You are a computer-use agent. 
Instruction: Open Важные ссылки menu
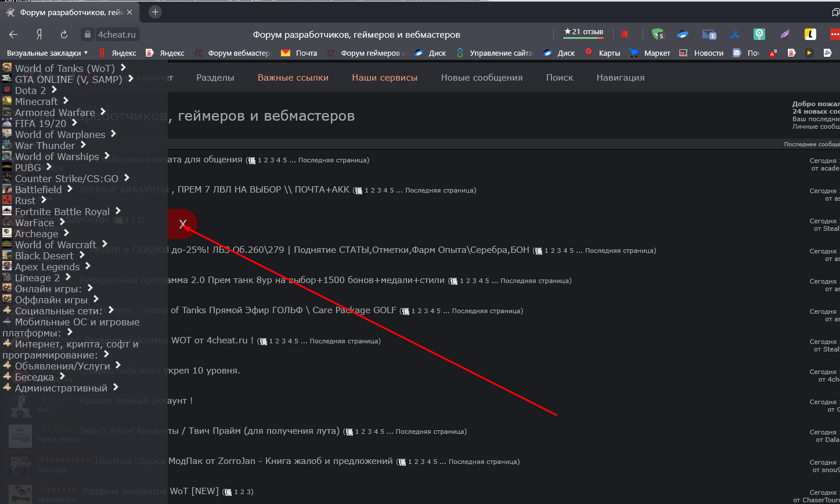(x=293, y=78)
